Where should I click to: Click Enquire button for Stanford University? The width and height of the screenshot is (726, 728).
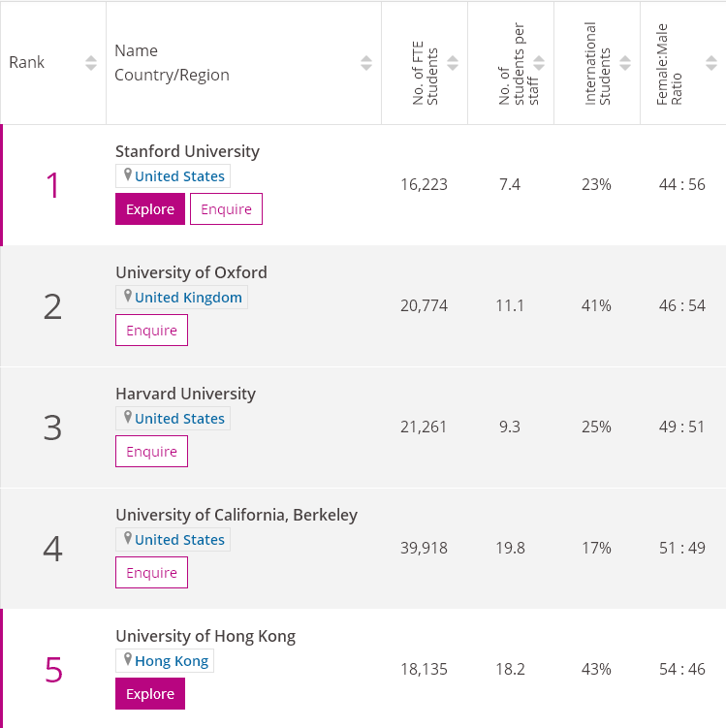pos(226,209)
